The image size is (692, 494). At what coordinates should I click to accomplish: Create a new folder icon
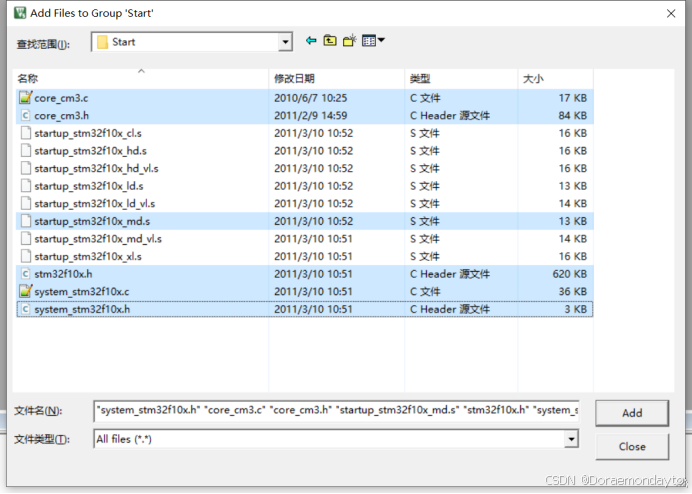[x=349, y=41]
